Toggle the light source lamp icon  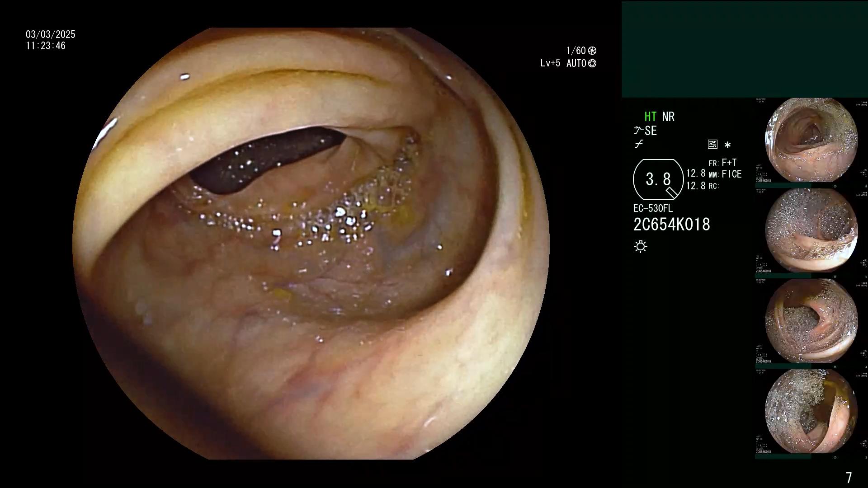click(641, 246)
